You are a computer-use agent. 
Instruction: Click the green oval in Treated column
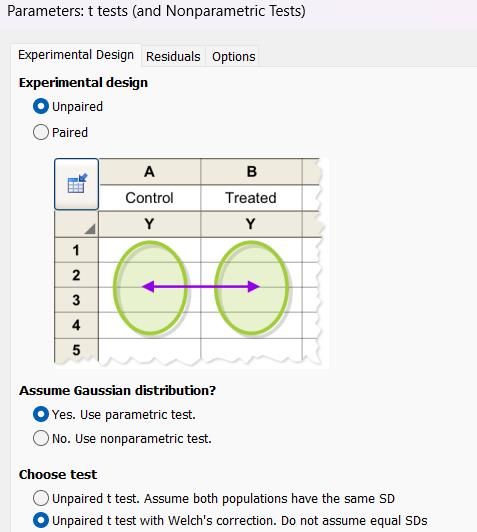pos(252,288)
